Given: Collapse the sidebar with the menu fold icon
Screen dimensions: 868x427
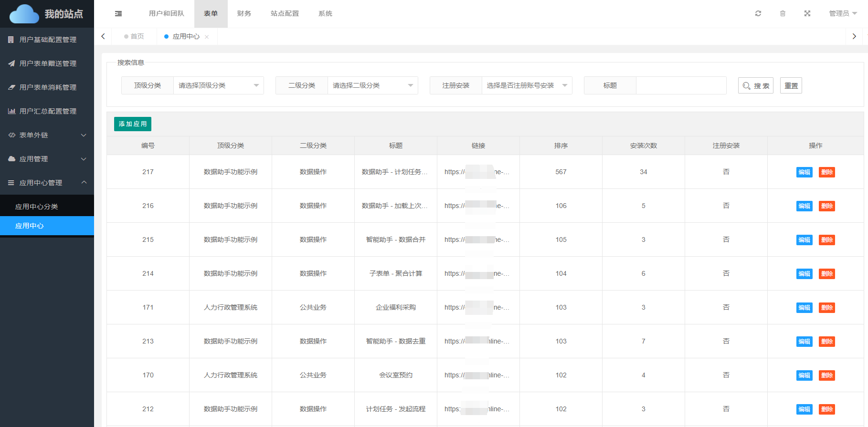Looking at the screenshot, I should coord(118,14).
